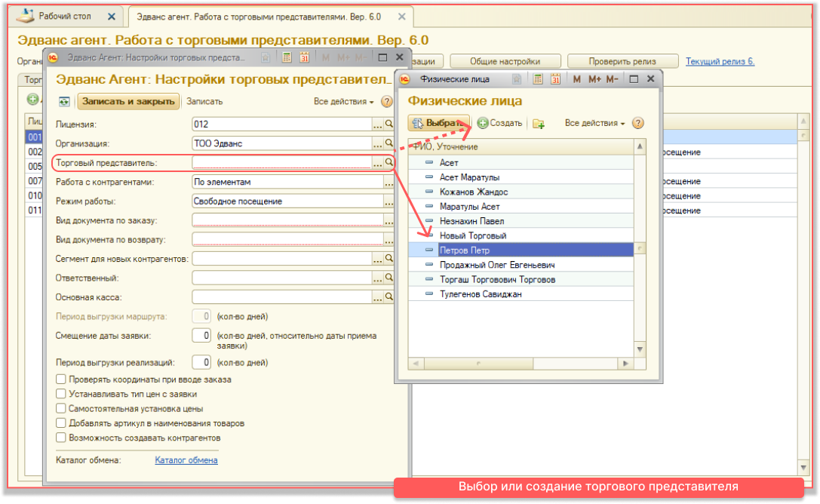The image size is (820, 504).
Task: Enable Устанавливать тип цен с заявки
Action: click(x=60, y=394)
